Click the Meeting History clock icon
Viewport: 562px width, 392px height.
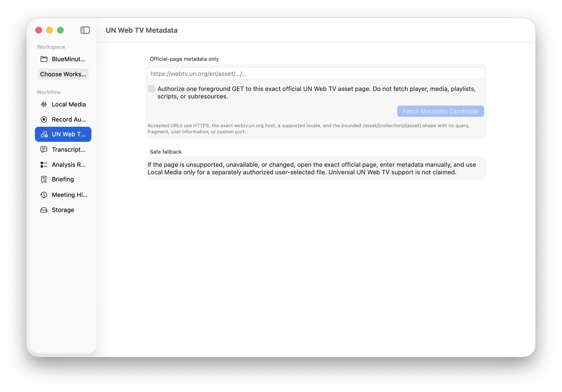(44, 195)
